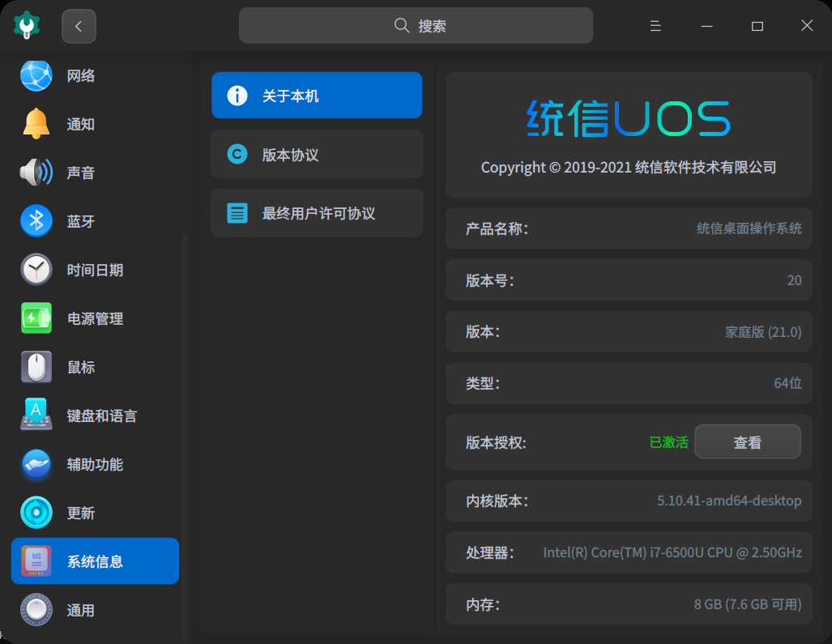The image size is (832, 644).
Task: Click the green 已激活 status text
Action: (668, 441)
